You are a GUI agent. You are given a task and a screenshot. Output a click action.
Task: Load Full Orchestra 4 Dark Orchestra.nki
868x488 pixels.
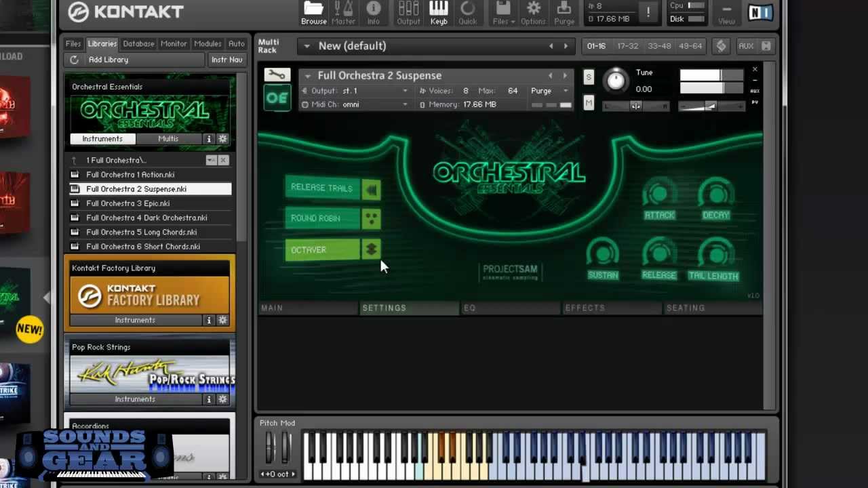click(x=149, y=218)
